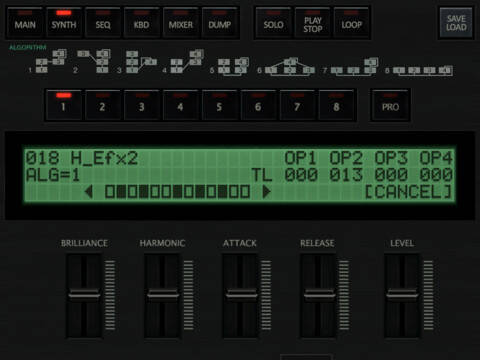Select channel 4 button
The width and height of the screenshot is (480, 360).
pyautogui.click(x=180, y=105)
